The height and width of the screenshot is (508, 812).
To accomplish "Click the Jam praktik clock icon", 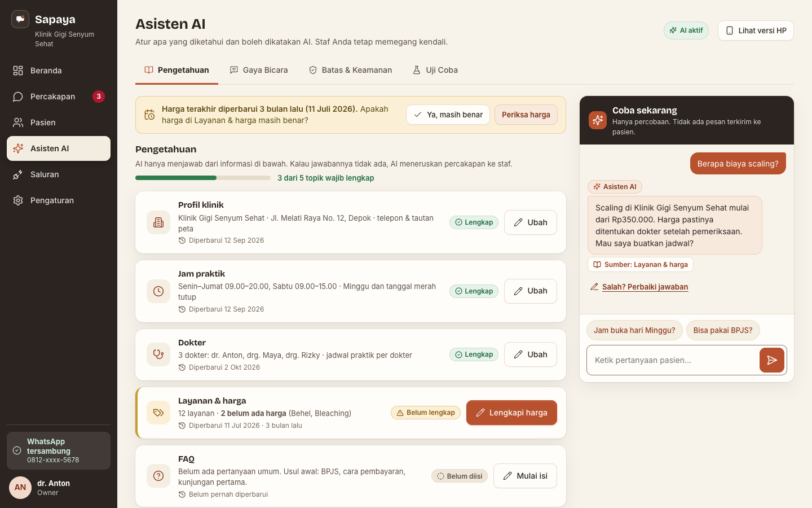I will [158, 291].
